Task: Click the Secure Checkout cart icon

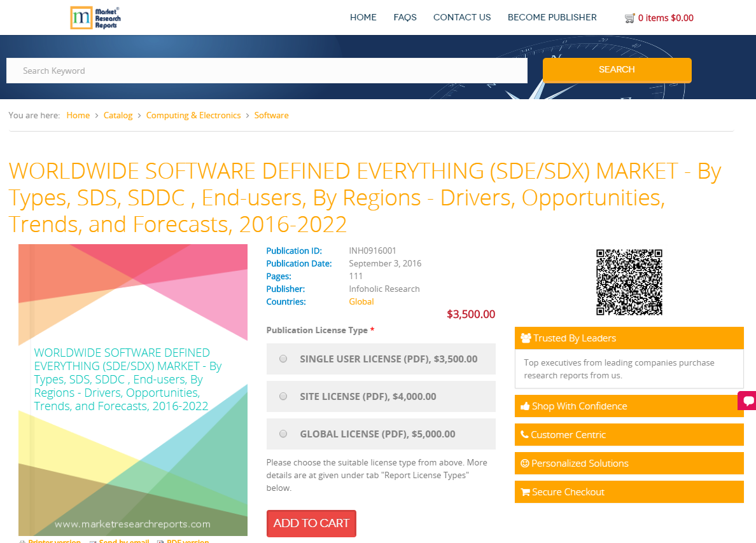Action: click(526, 492)
